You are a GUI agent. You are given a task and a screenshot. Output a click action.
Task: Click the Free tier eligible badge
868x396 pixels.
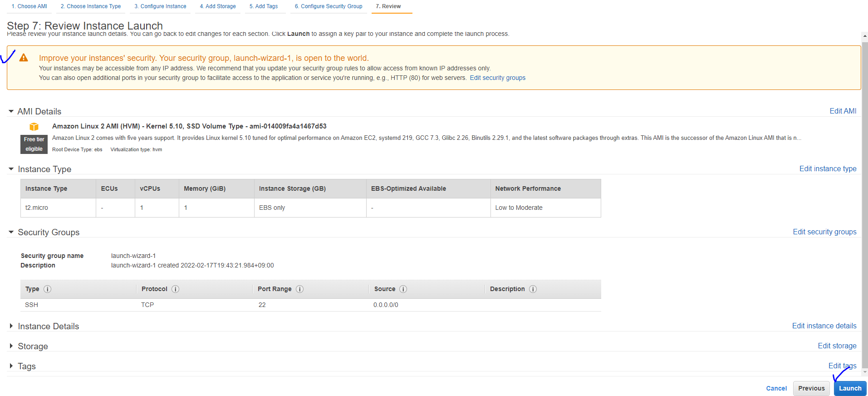click(x=34, y=144)
